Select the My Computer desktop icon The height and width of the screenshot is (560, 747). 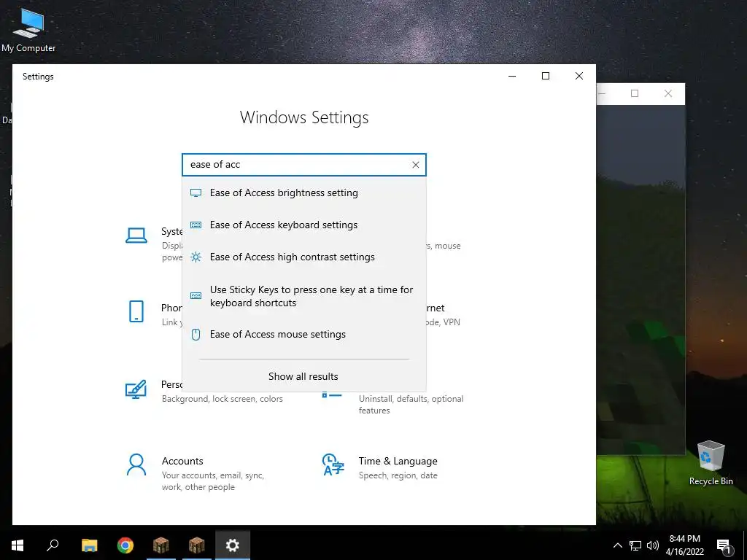(28, 31)
